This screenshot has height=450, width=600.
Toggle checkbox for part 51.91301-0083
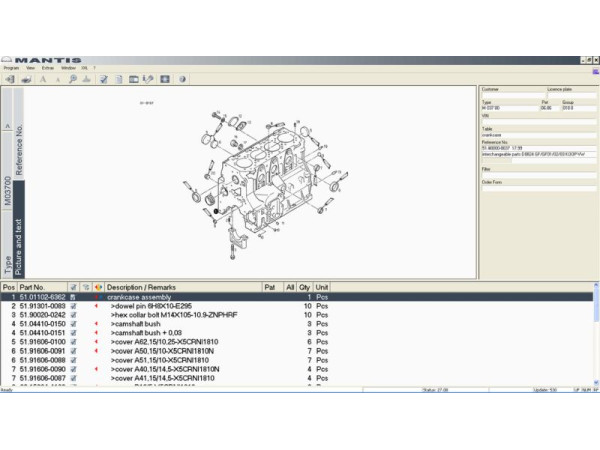tap(73, 306)
